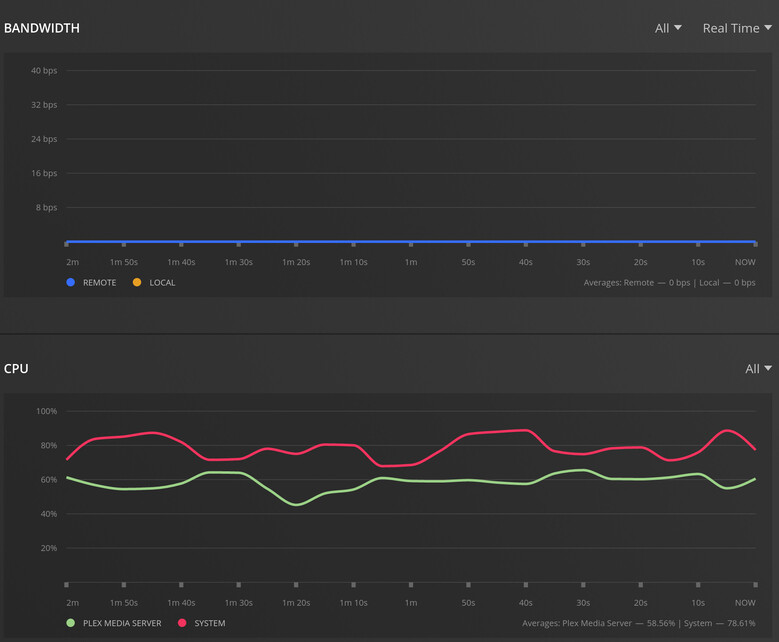Image resolution: width=779 pixels, height=642 pixels.
Task: Click the bandwidth averages Remote/Local text
Action: pos(669,283)
